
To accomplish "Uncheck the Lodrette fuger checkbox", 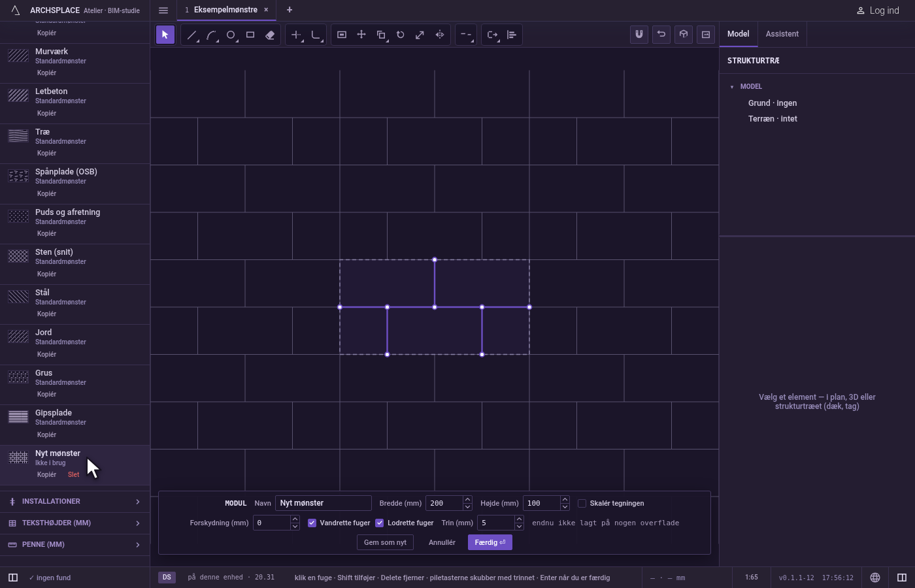I will coord(379,523).
